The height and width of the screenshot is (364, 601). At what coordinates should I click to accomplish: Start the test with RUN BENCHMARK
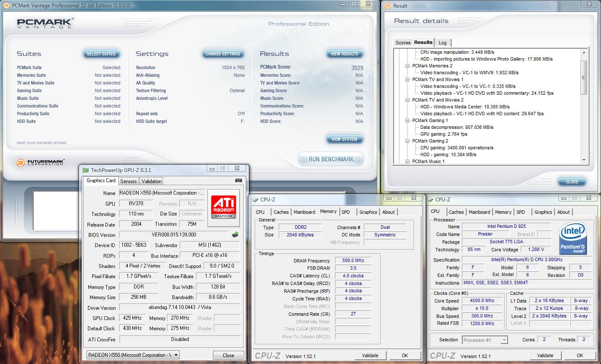click(x=331, y=159)
